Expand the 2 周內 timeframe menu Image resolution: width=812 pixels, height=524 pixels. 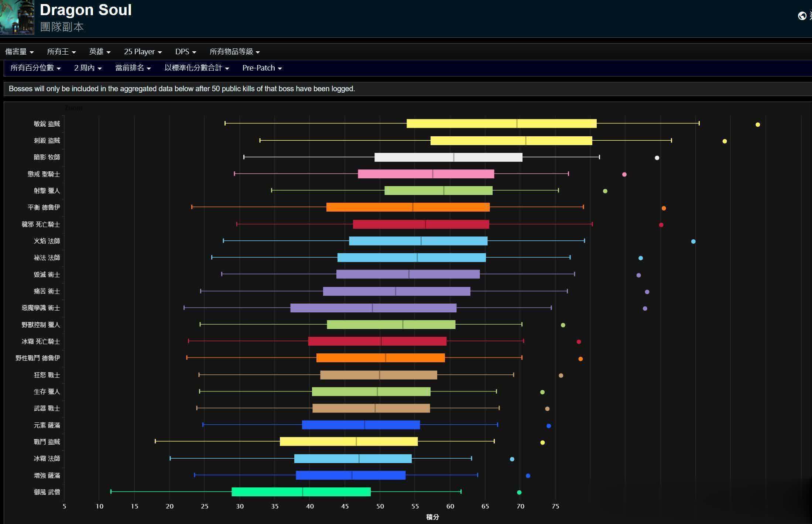tap(88, 68)
